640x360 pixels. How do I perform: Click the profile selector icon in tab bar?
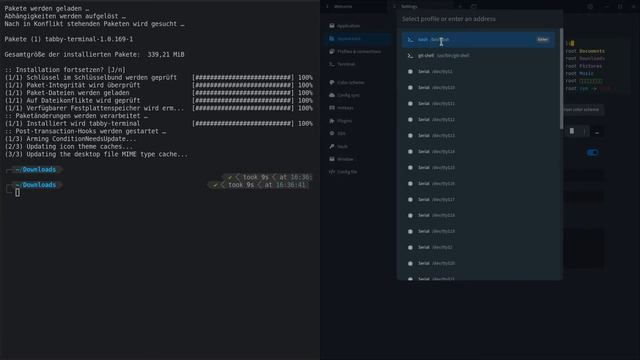473,7
